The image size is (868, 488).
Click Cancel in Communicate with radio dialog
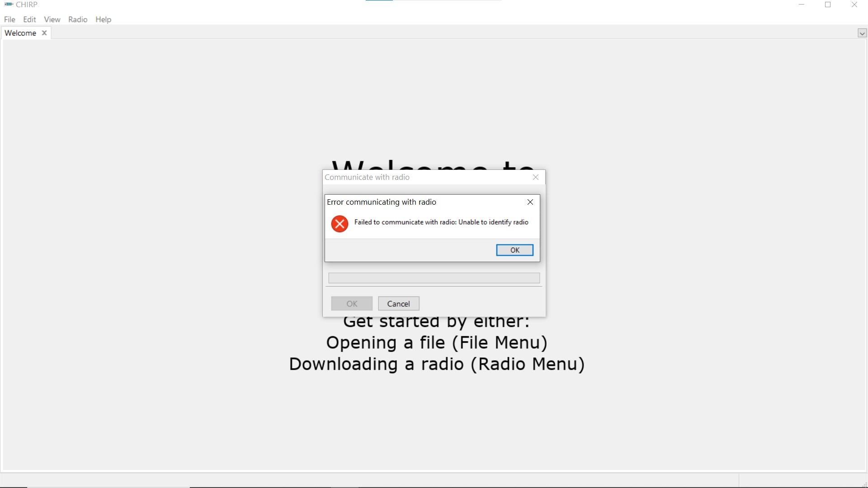tap(399, 304)
